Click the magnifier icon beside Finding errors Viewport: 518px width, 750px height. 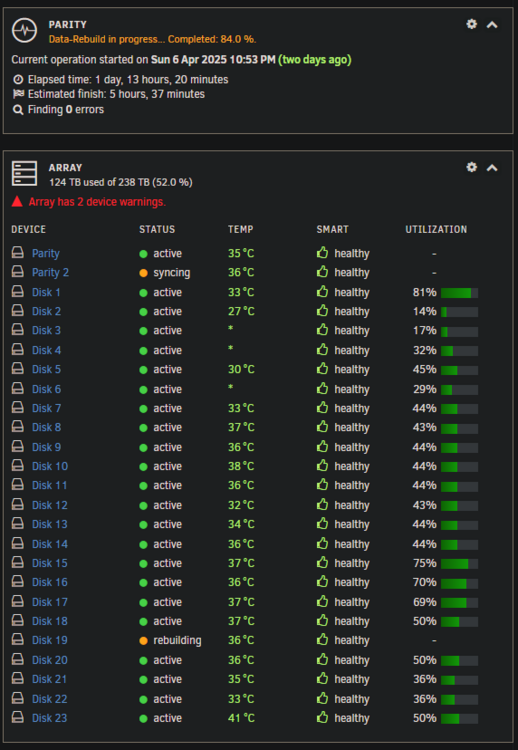pyautogui.click(x=18, y=110)
